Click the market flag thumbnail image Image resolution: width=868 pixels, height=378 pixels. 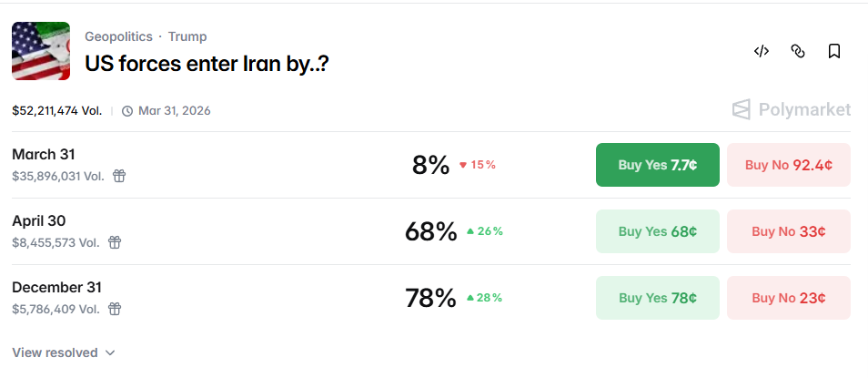[x=41, y=51]
